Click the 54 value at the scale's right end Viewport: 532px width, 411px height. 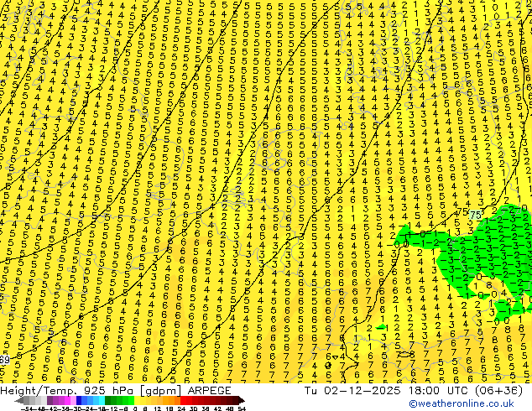242,409
